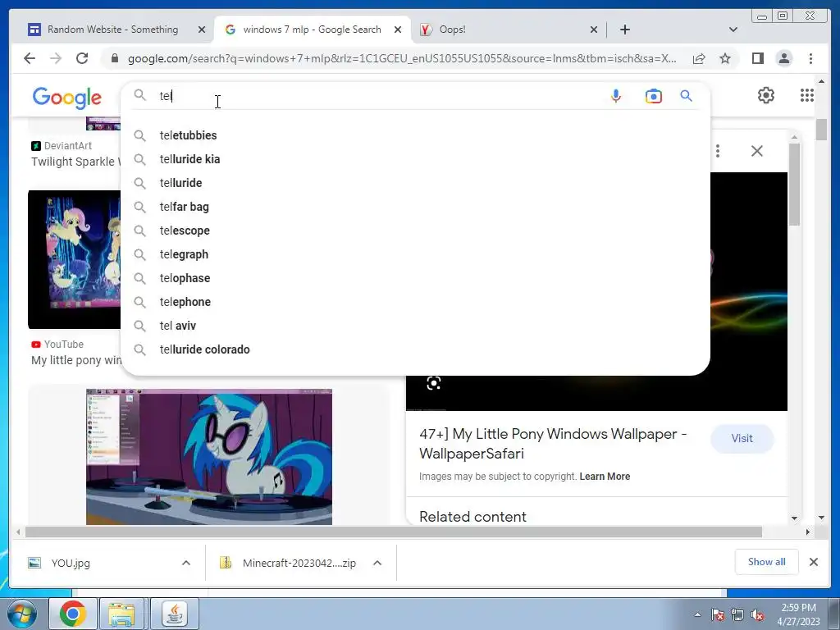Click the Google logo

coord(67,97)
